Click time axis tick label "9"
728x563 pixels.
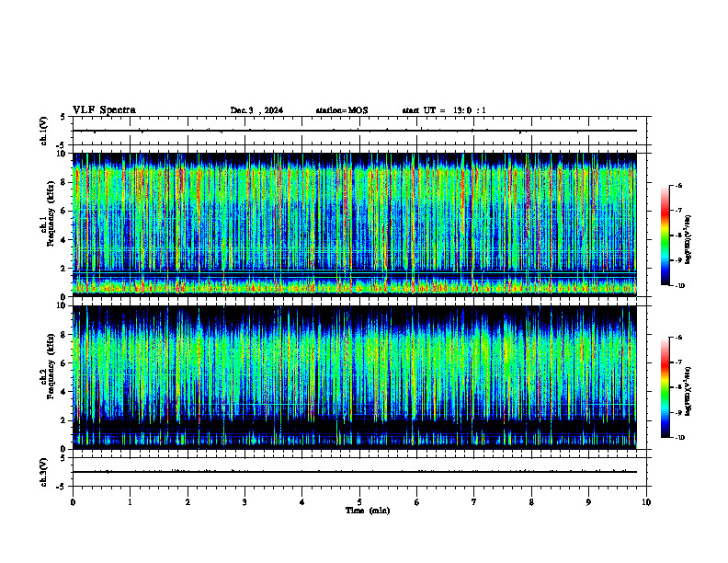click(588, 502)
